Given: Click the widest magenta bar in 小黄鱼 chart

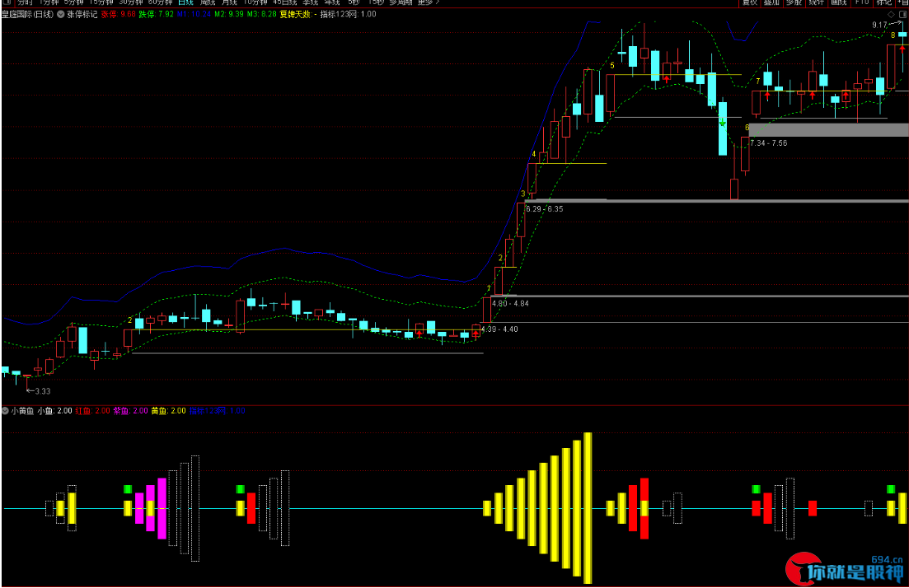Looking at the screenshot, I should click(x=162, y=508).
